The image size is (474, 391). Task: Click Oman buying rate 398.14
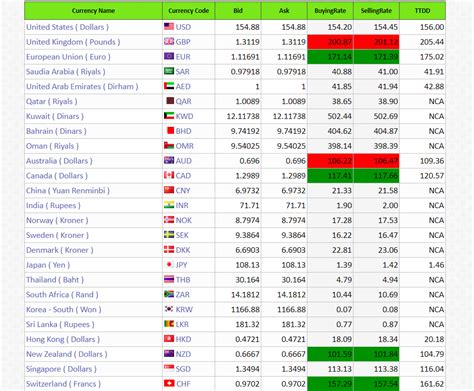[x=340, y=146]
